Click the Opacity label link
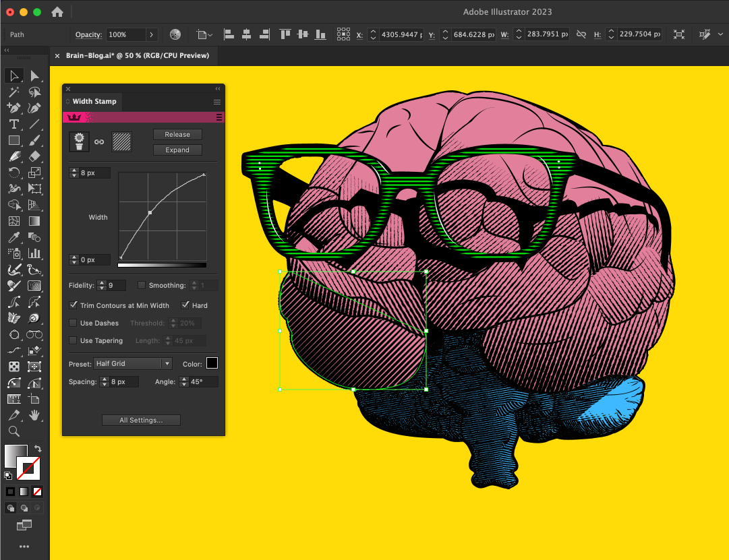Screen dimensions: 729x560 [x=89, y=34]
